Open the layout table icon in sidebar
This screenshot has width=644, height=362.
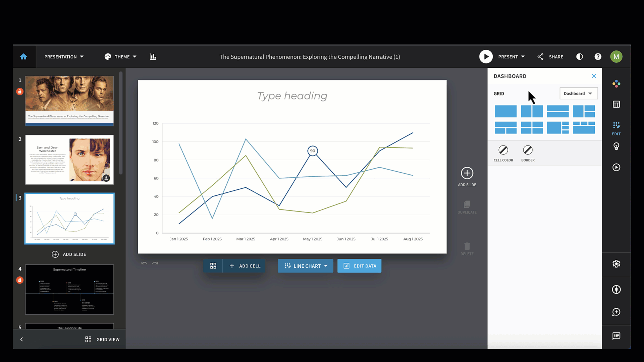(616, 104)
